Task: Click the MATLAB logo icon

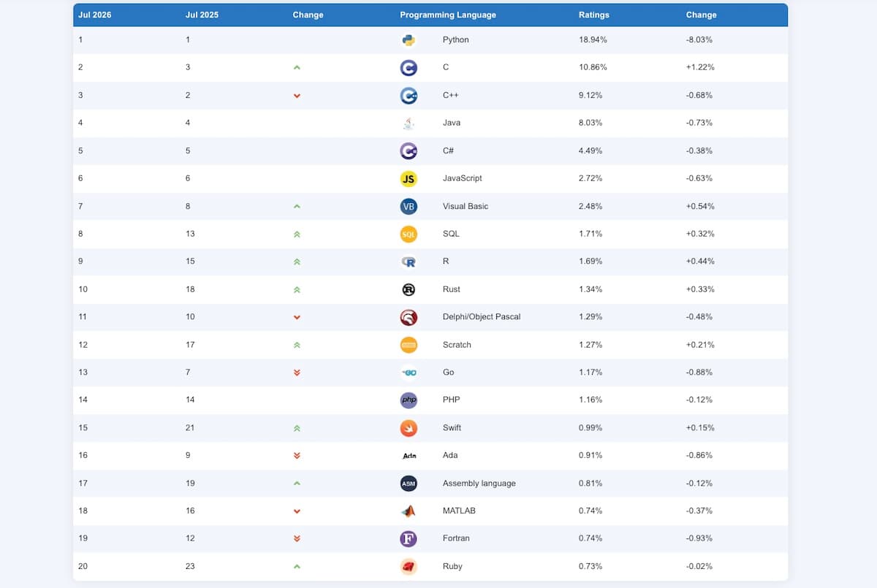Action: [409, 511]
